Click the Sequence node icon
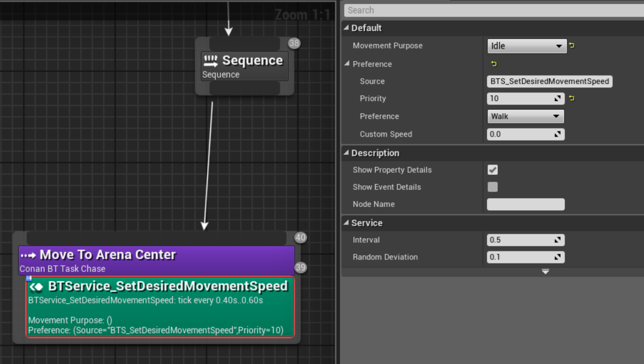This screenshot has width=644, height=364. click(211, 61)
